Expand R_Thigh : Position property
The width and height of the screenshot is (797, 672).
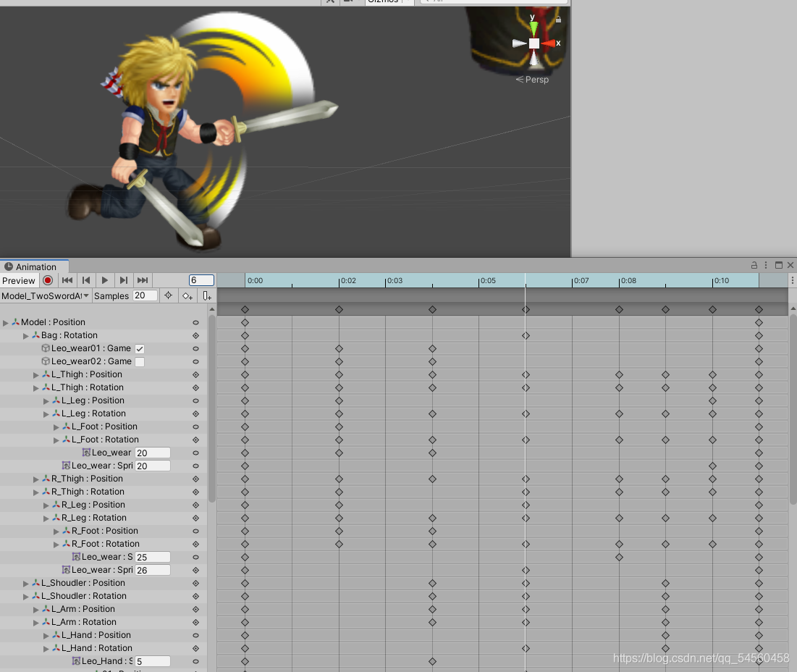(36, 479)
